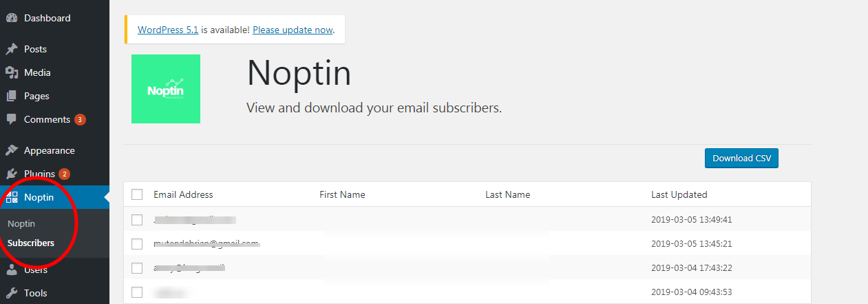Tick checkbox for subscriber updated 2019-03-05 13:49:41
Screen dimensions: 868x304
(x=137, y=220)
